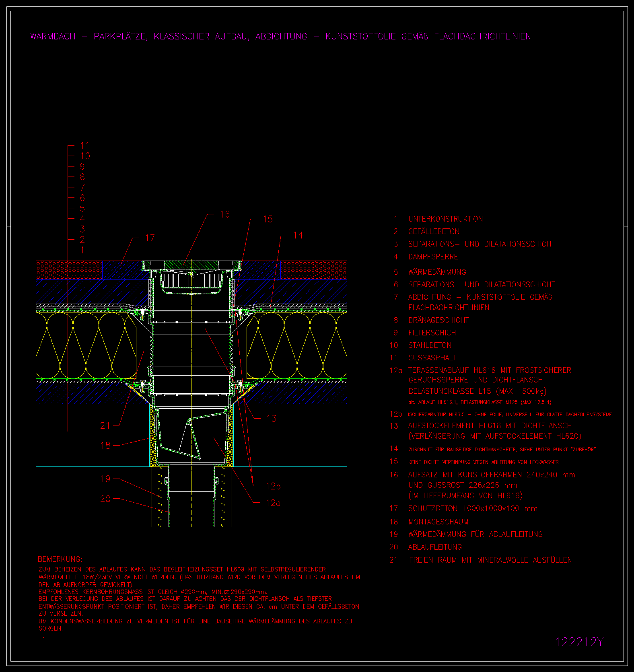Click callout label '17' in the drawing

pyautogui.click(x=150, y=238)
